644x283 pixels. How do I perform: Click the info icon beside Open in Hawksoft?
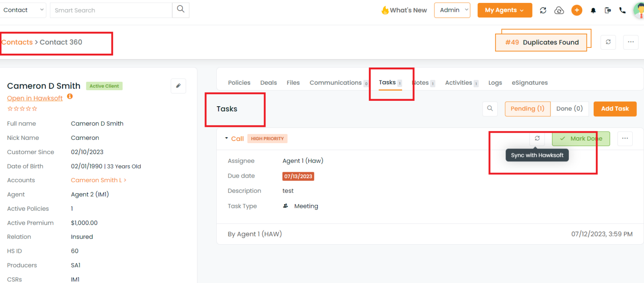click(x=70, y=96)
